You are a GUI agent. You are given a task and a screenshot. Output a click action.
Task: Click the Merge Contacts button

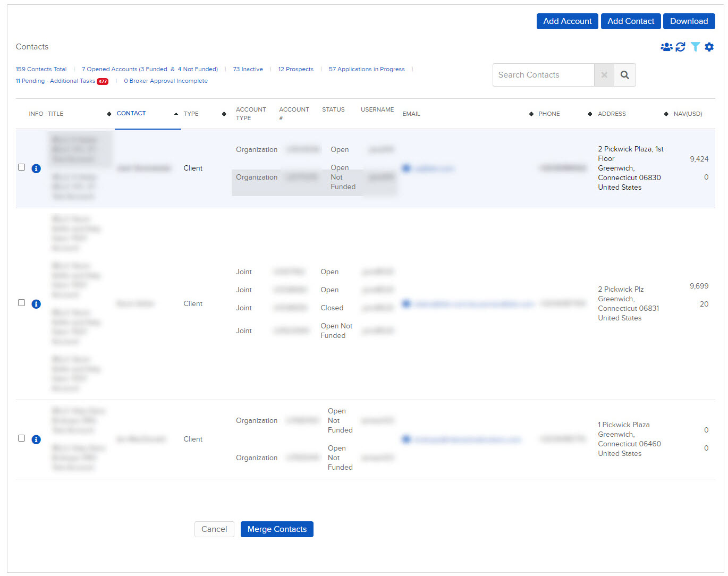click(x=277, y=529)
